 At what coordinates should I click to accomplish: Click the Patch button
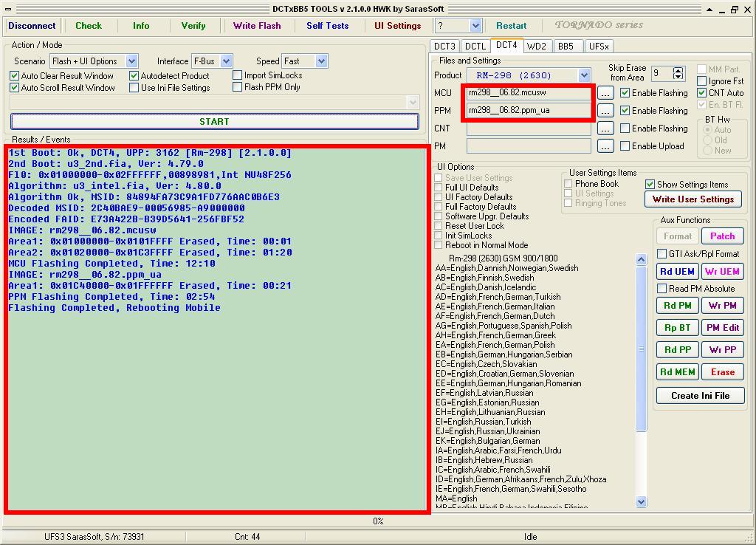click(x=722, y=236)
